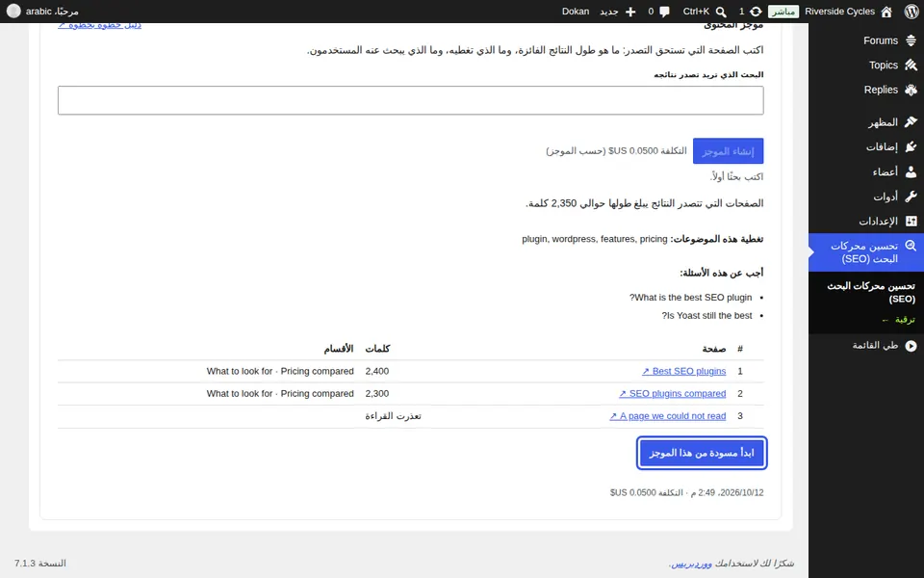
Task: Click the SEO magnifier sidebar icon
Action: coord(911,246)
